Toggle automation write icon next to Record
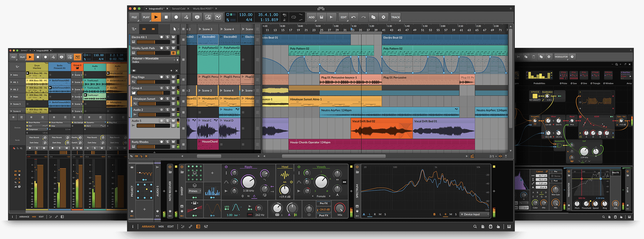Viewport: 644px width, 239px height. point(186,17)
